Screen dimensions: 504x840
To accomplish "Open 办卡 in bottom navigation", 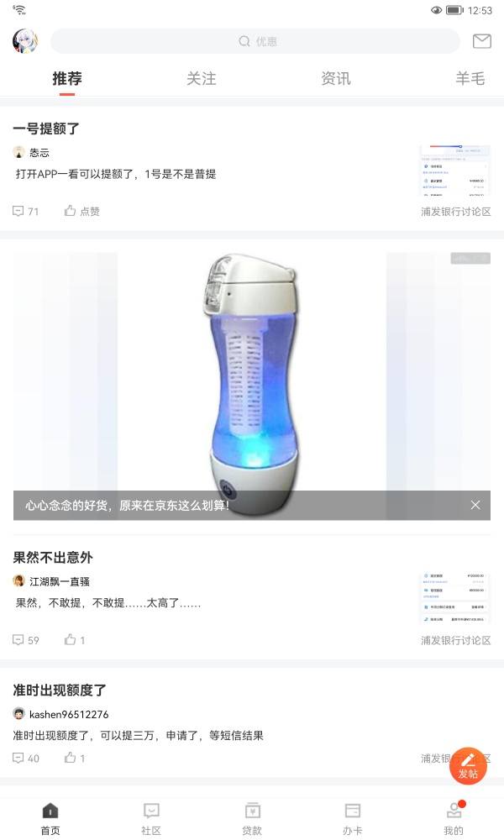I will pyautogui.click(x=353, y=818).
